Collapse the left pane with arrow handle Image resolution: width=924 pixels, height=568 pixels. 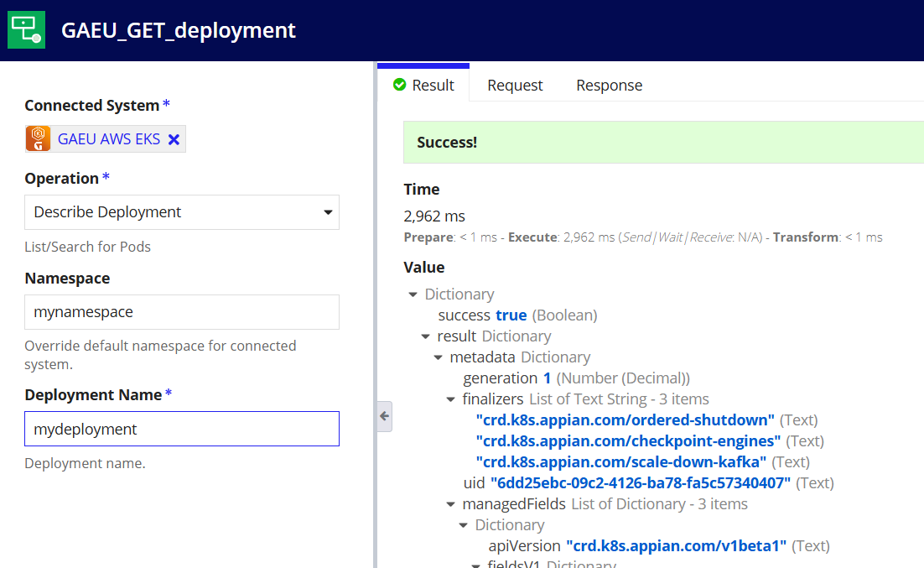[x=384, y=416]
